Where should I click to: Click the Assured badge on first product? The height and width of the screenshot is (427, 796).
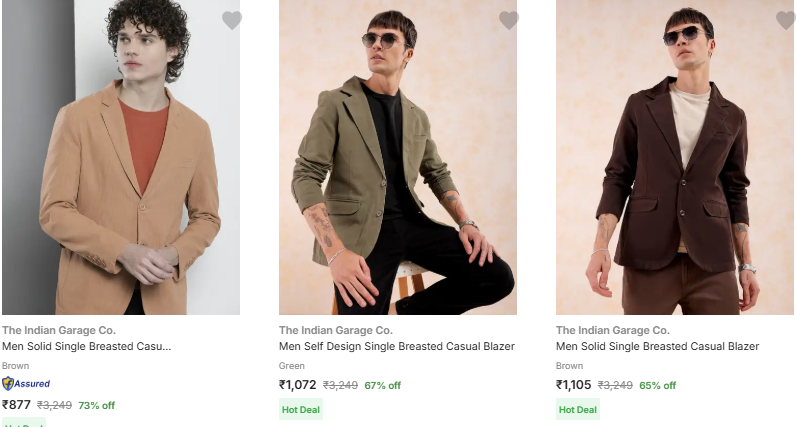click(x=26, y=383)
